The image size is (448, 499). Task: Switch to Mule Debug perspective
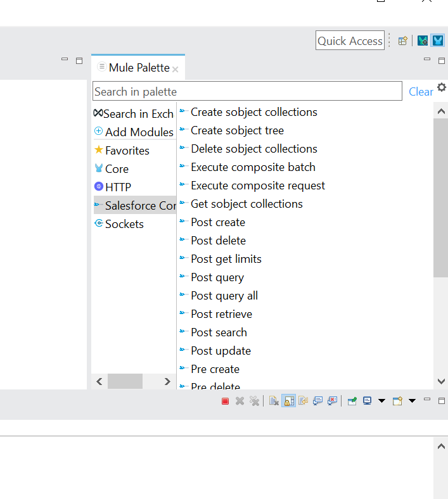[423, 41]
